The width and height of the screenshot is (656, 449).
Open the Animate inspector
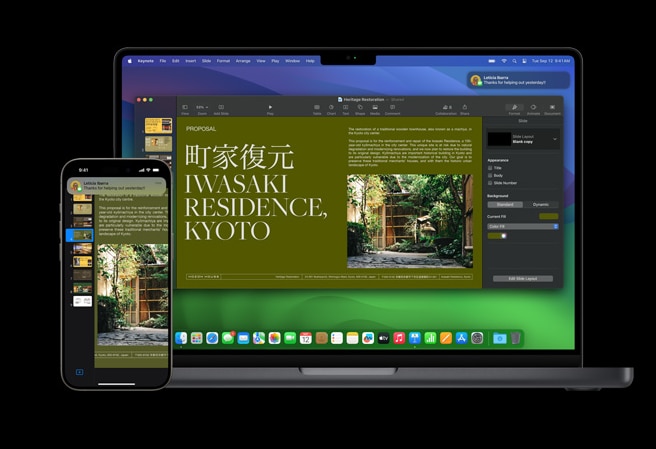click(533, 109)
